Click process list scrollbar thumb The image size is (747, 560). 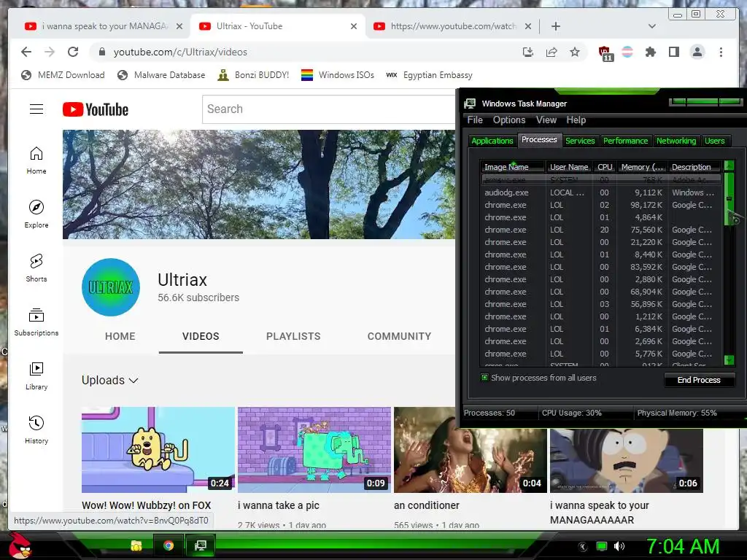[729, 198]
